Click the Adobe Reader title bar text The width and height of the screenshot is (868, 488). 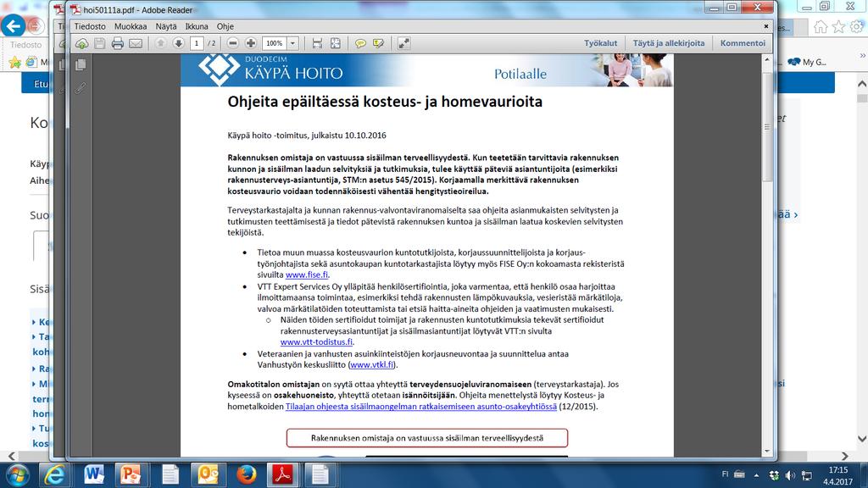pos(138,10)
